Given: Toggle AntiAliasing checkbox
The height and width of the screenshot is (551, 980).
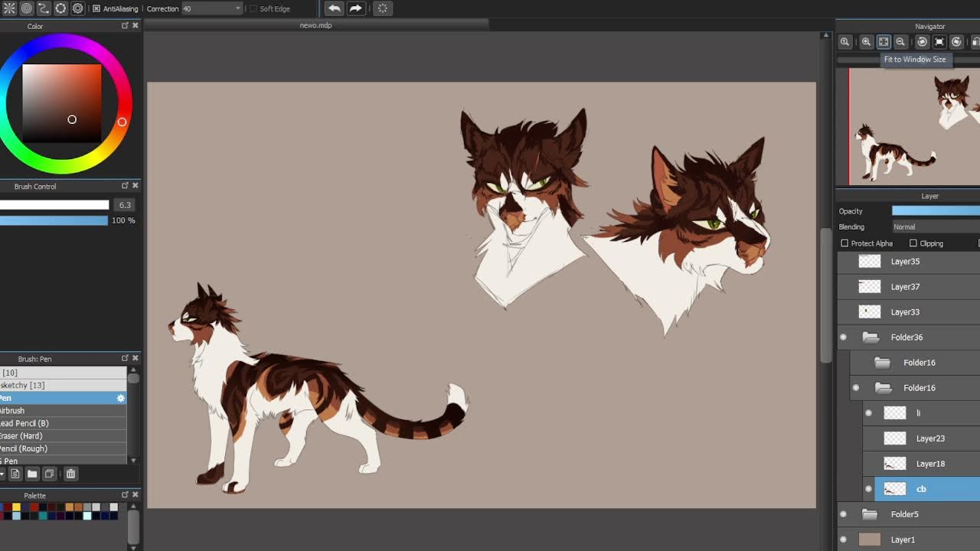Looking at the screenshot, I should (x=96, y=8).
